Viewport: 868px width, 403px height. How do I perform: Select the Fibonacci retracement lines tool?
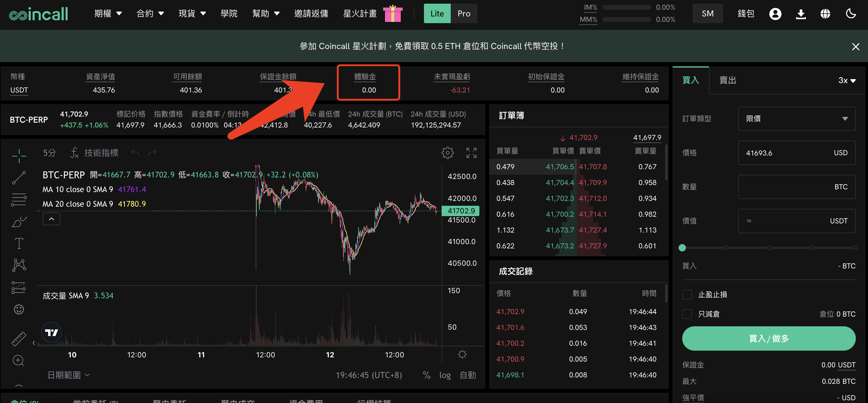[x=19, y=200]
